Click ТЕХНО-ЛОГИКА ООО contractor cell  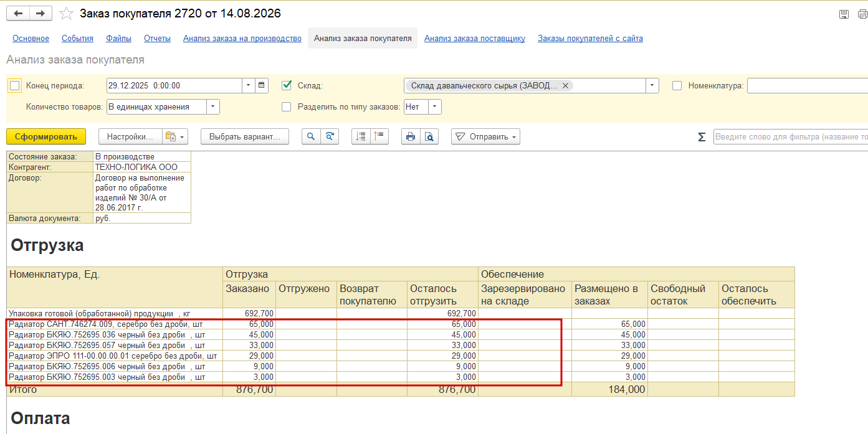142,167
